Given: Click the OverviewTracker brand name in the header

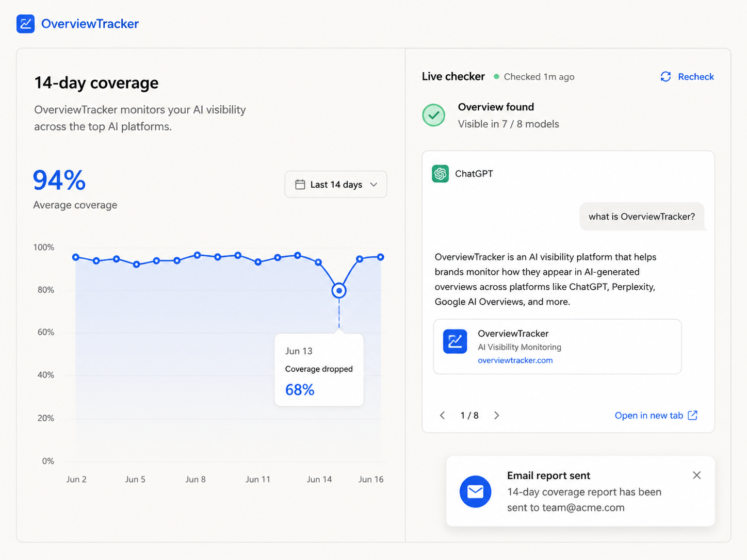Looking at the screenshot, I should 90,24.
